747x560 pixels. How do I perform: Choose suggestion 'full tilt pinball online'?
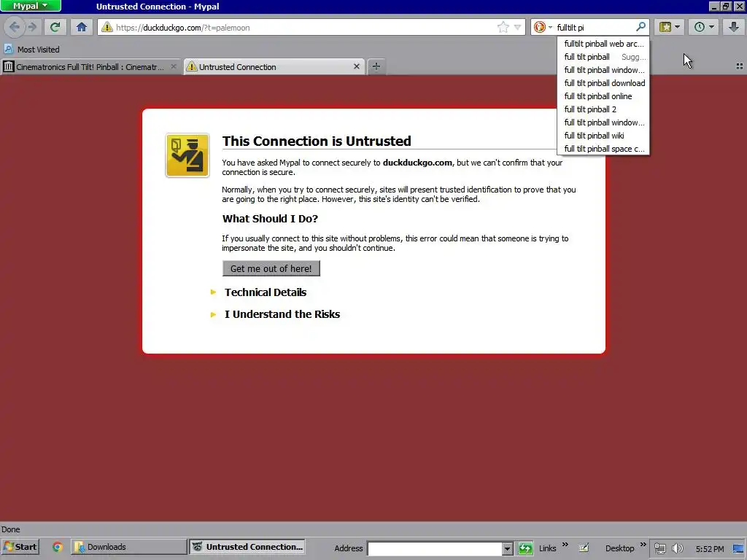(603, 97)
